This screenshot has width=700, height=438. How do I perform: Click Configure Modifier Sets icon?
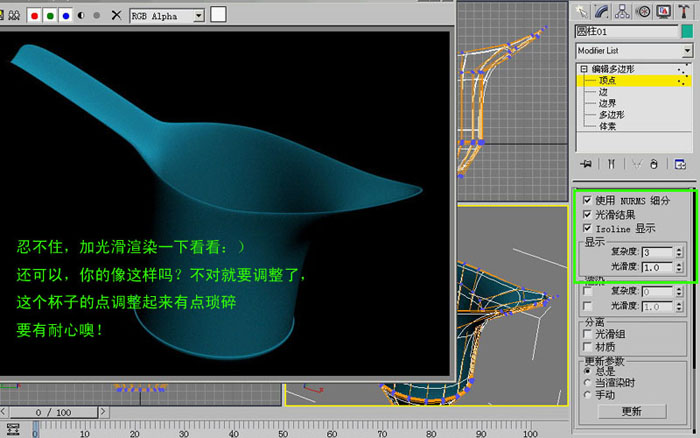click(680, 164)
